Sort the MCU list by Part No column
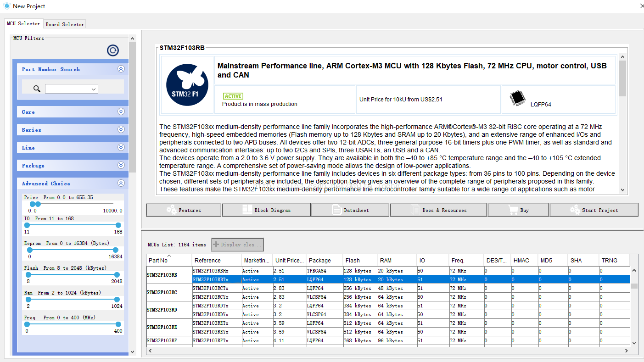The width and height of the screenshot is (644, 362). [169, 260]
